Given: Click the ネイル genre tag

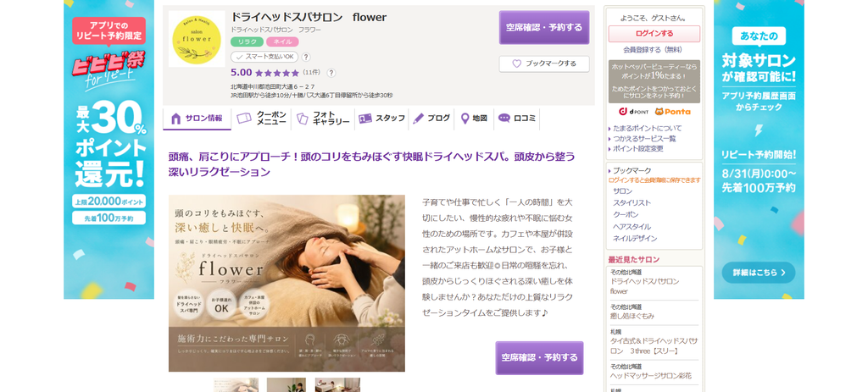Looking at the screenshot, I should coord(282,41).
